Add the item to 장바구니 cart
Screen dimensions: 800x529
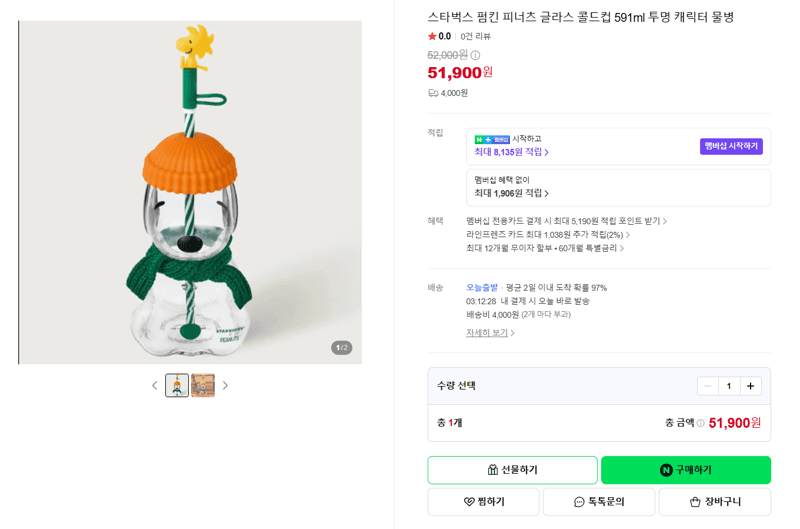pos(715,502)
